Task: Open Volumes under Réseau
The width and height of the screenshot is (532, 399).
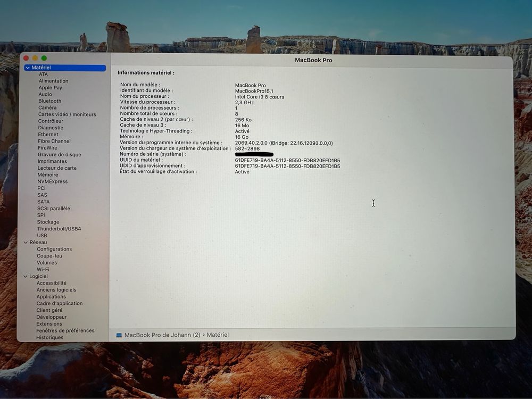Action: [x=47, y=263]
